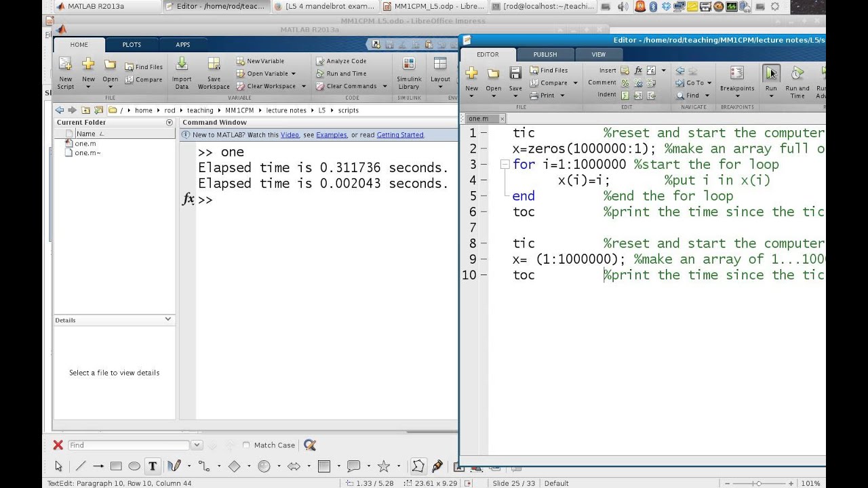Select Ellipse tool in Impress drawing toolbar
The width and height of the screenshot is (868, 488).
pos(134,466)
